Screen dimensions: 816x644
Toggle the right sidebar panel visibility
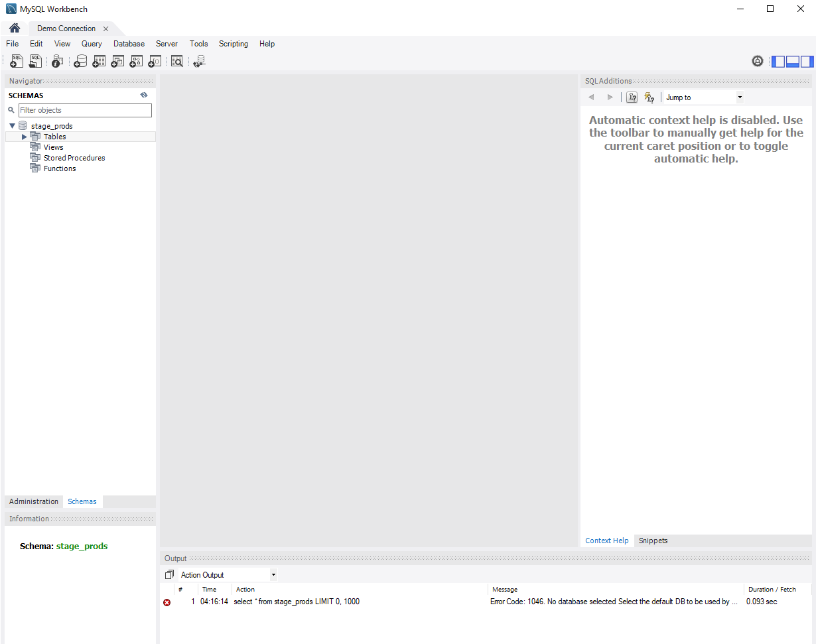807,62
